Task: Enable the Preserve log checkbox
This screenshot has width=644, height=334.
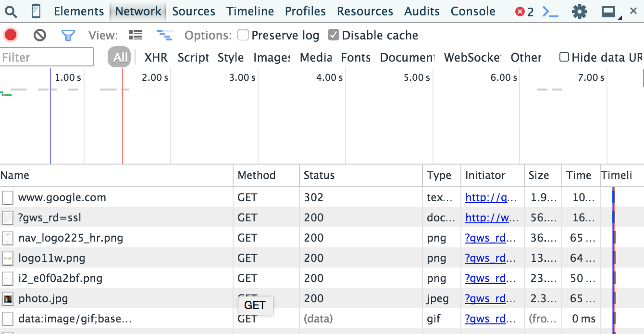Action: tap(243, 35)
